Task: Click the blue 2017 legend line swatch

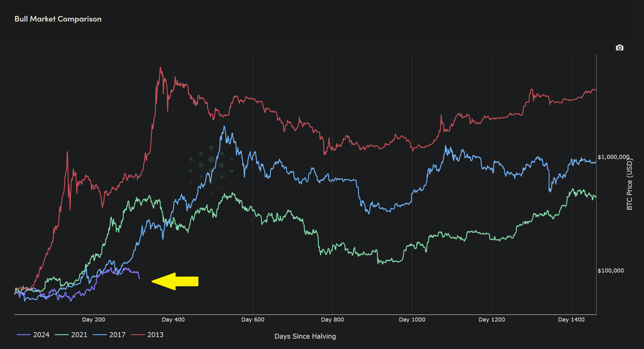Action: coord(100,335)
